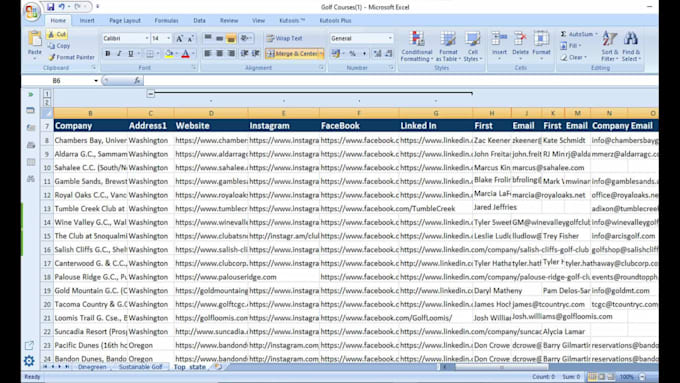Set middle vertical alignment
The height and width of the screenshot is (383, 680).
(219, 39)
